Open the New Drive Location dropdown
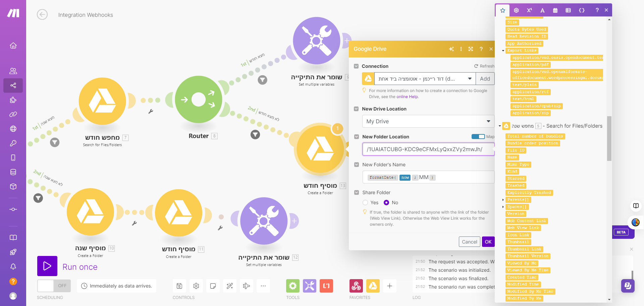The height and width of the screenshot is (306, 644). [428, 121]
